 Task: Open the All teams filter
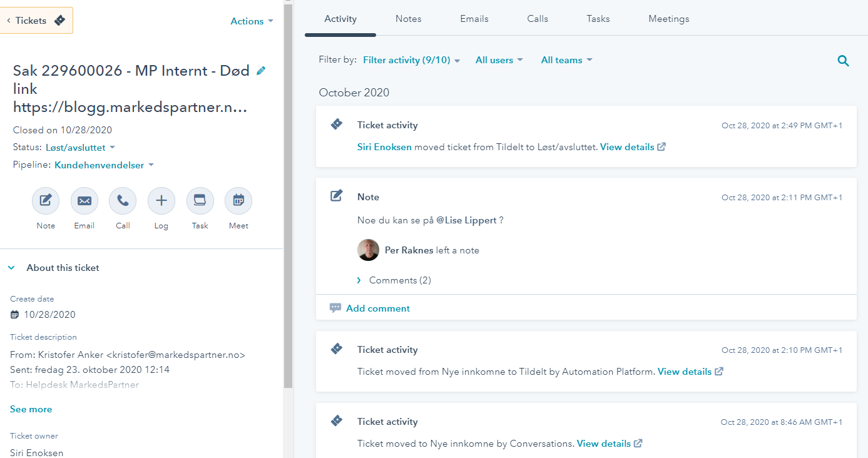coord(566,60)
